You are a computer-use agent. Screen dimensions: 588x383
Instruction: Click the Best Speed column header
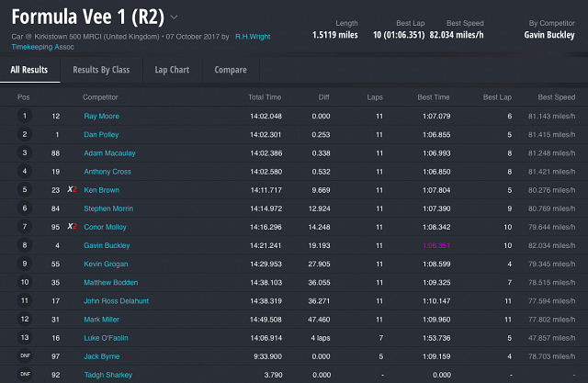557,97
